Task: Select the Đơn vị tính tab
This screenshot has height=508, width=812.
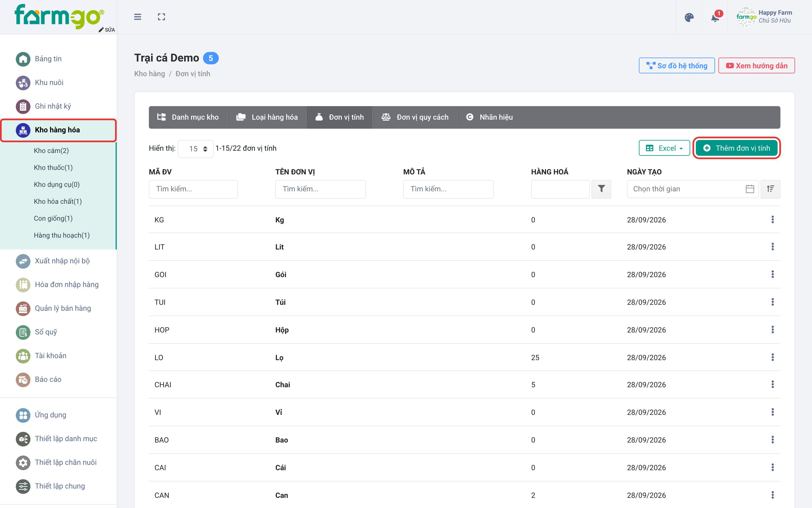Action: (339, 117)
